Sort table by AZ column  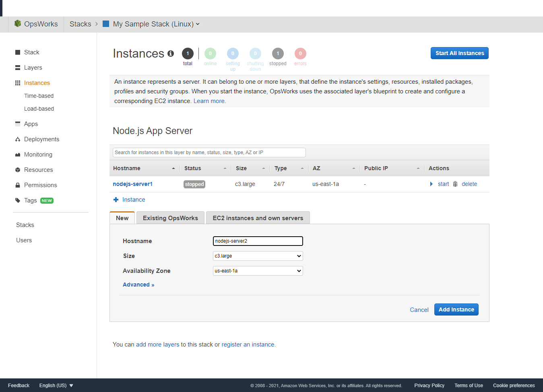click(334, 168)
